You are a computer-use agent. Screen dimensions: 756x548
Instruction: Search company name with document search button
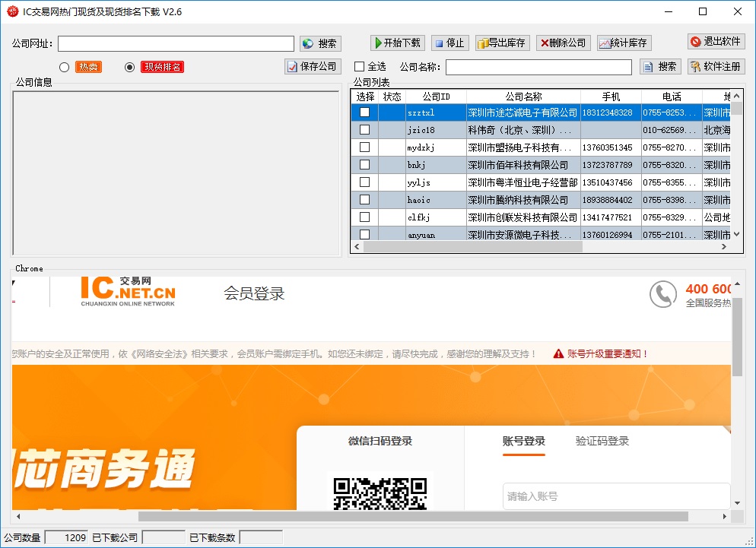(660, 66)
